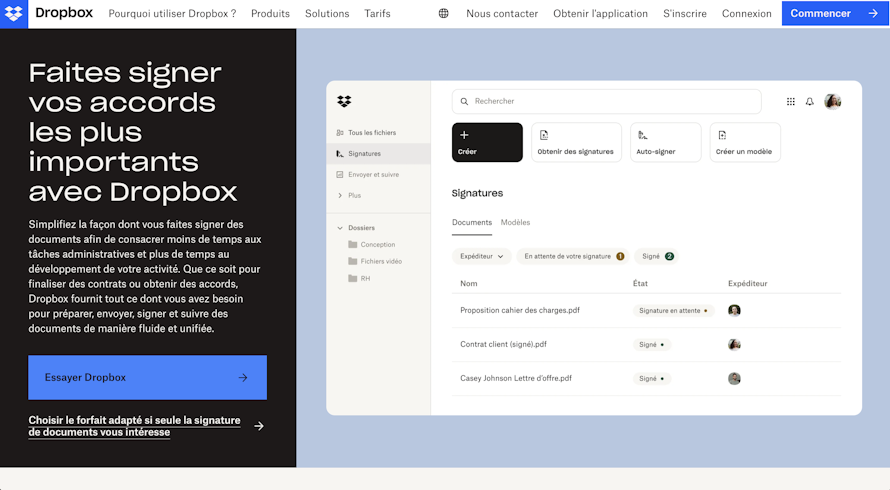
Task: Click the arrow beside the forfait link
Action: point(259,426)
